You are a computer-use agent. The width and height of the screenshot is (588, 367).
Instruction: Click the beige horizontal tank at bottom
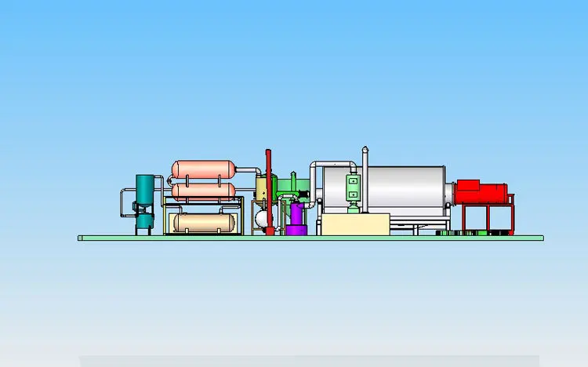(x=204, y=223)
